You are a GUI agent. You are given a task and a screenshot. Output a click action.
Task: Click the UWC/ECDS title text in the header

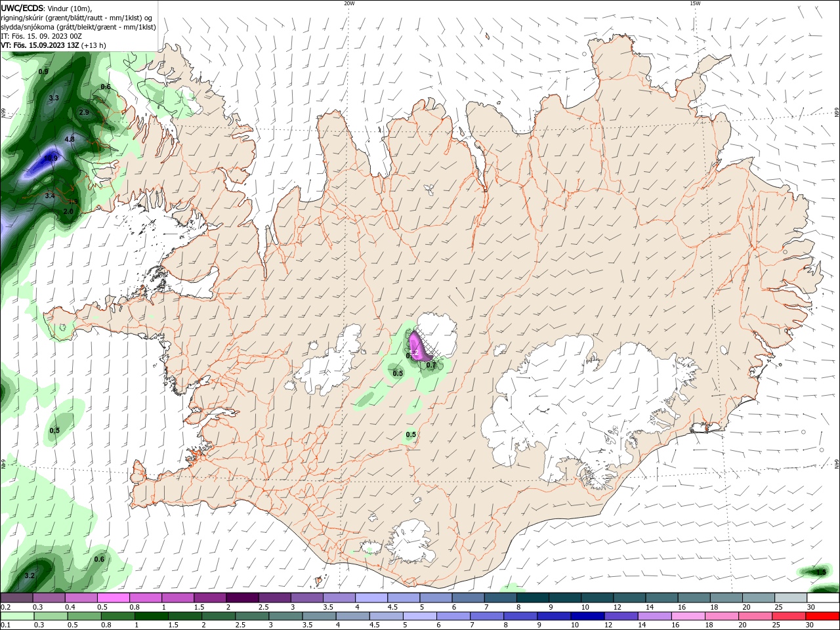[x=23, y=8]
